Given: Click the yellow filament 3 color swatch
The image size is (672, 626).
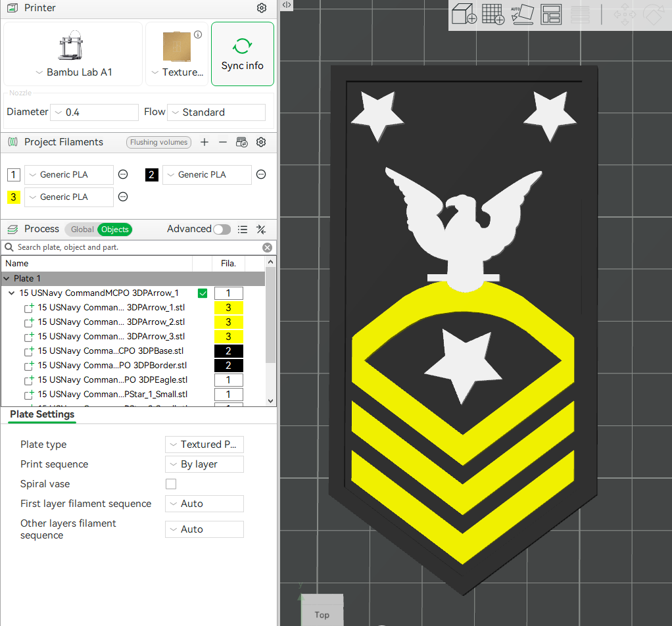Looking at the screenshot, I should coord(13,197).
